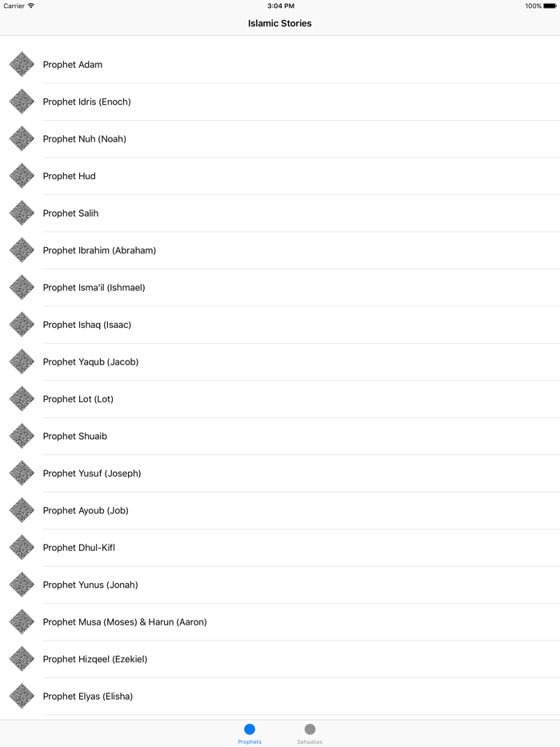Choose Prophet Ishaq (Isaac) from the list
The height and width of the screenshot is (747, 560).
(x=87, y=325)
